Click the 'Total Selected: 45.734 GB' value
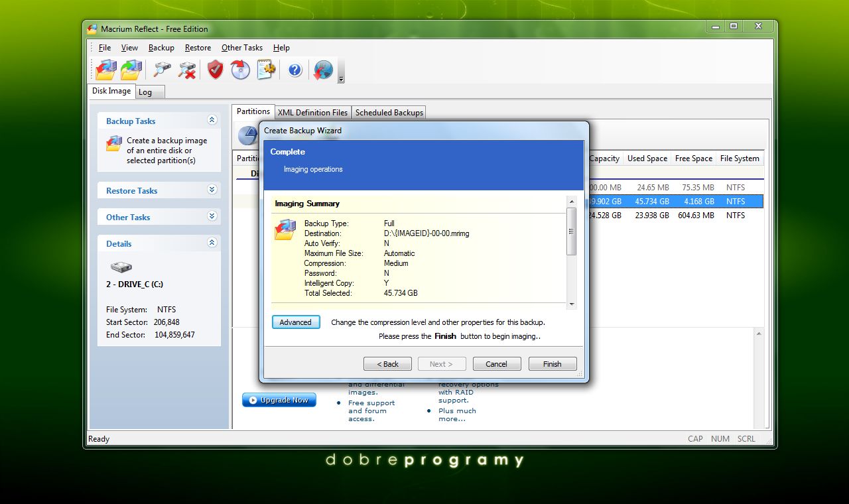Screen dimensions: 849x504 tap(401, 293)
